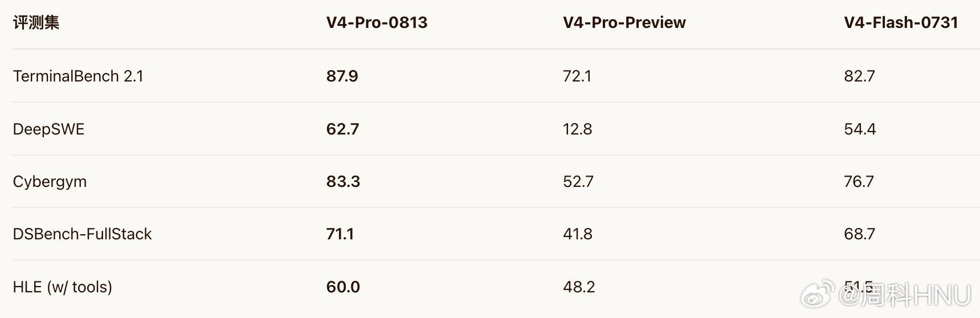980x318 pixels.
Task: Select the 62.7 DeepSWE score
Action: point(342,129)
